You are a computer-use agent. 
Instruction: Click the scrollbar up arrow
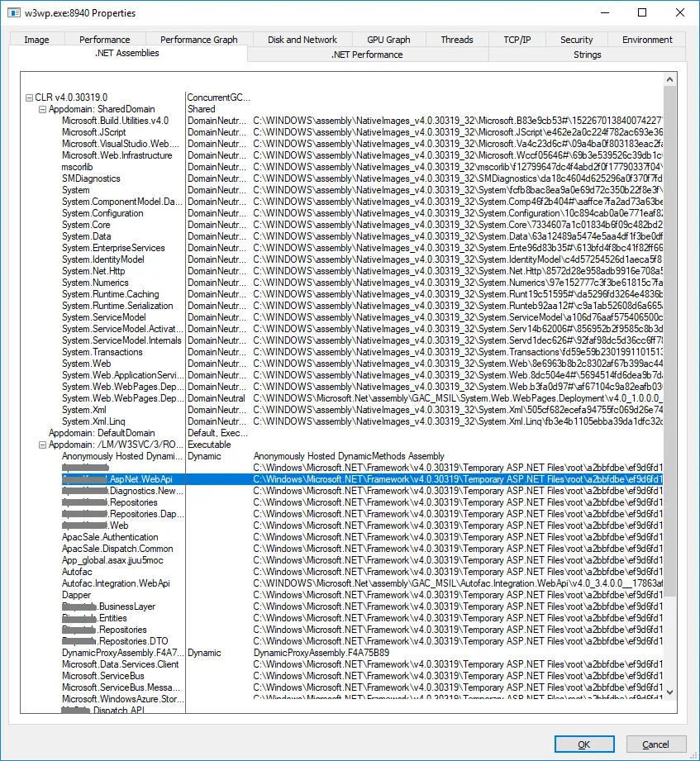(670, 79)
